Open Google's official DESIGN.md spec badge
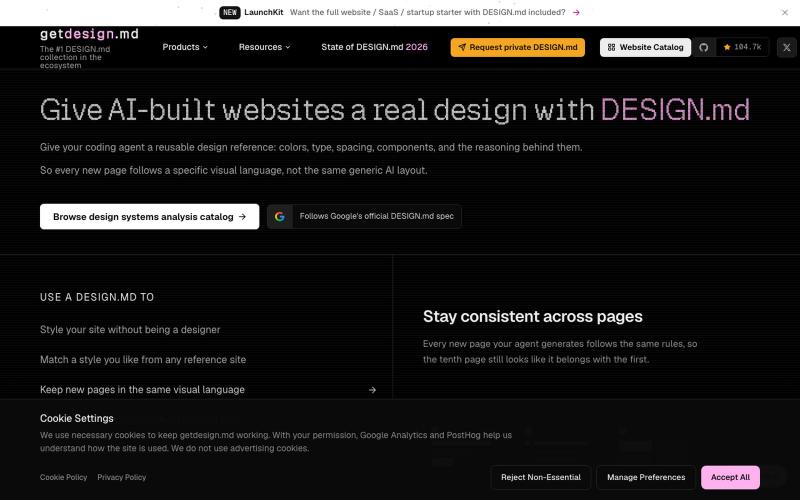This screenshot has width=800, height=500. click(x=364, y=216)
